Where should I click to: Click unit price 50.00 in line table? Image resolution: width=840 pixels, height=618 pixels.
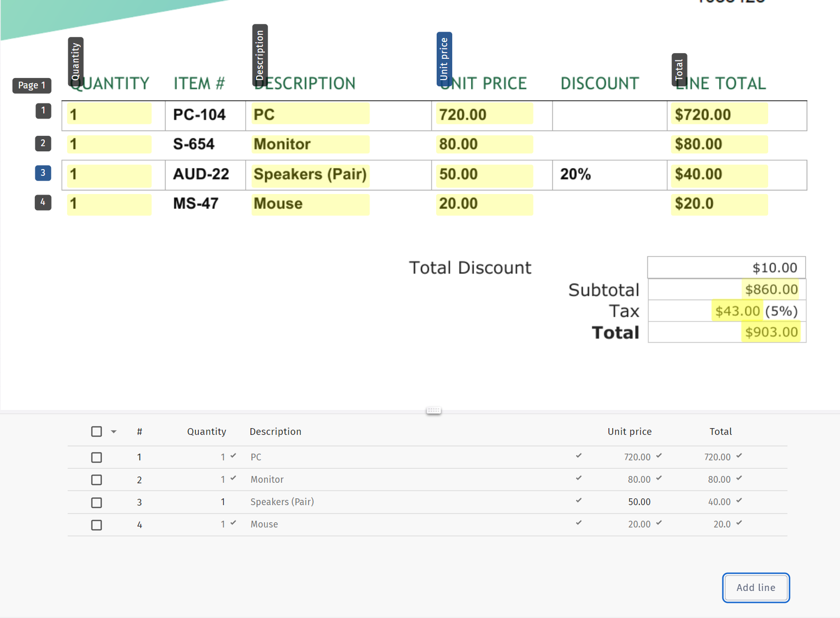pos(639,502)
